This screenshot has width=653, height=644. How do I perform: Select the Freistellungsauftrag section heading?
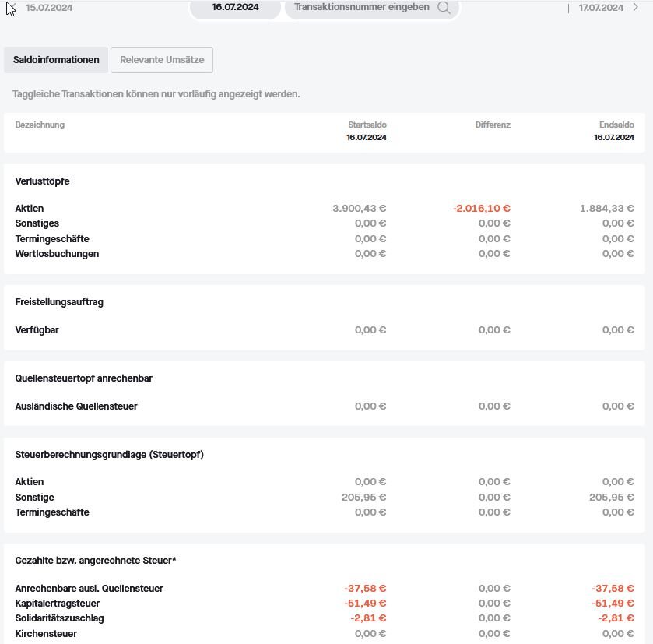pyautogui.click(x=59, y=302)
